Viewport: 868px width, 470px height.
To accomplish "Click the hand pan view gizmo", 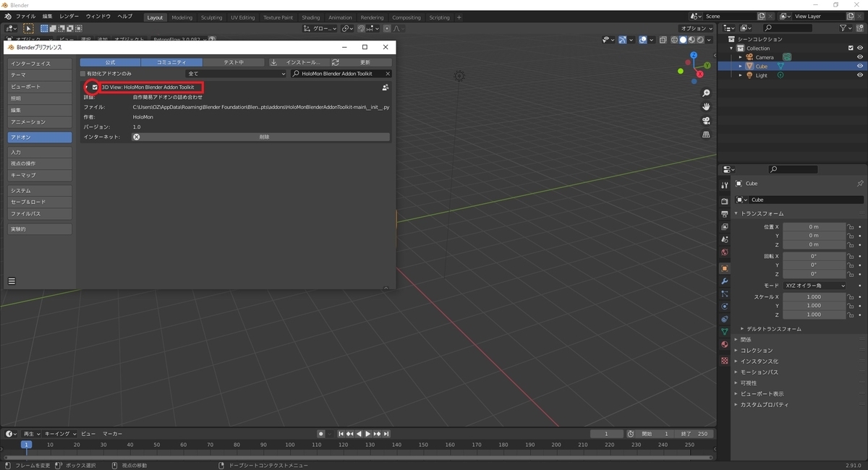I will [706, 107].
